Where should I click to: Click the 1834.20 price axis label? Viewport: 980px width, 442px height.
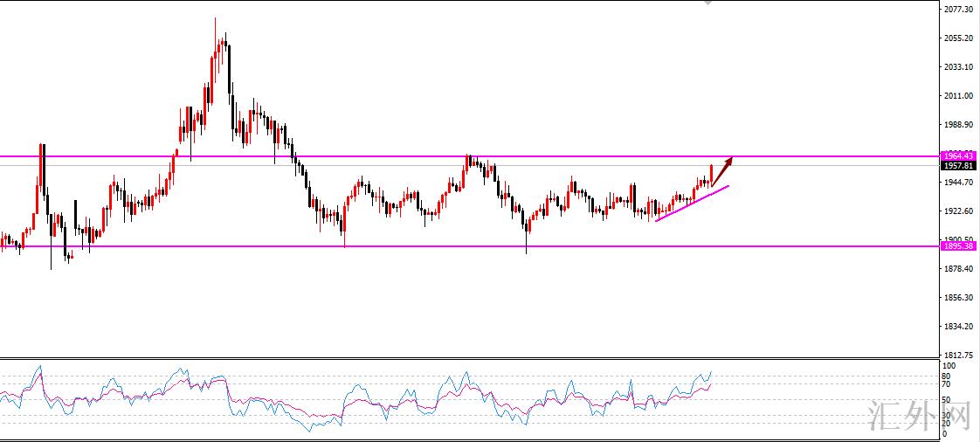[957, 327]
